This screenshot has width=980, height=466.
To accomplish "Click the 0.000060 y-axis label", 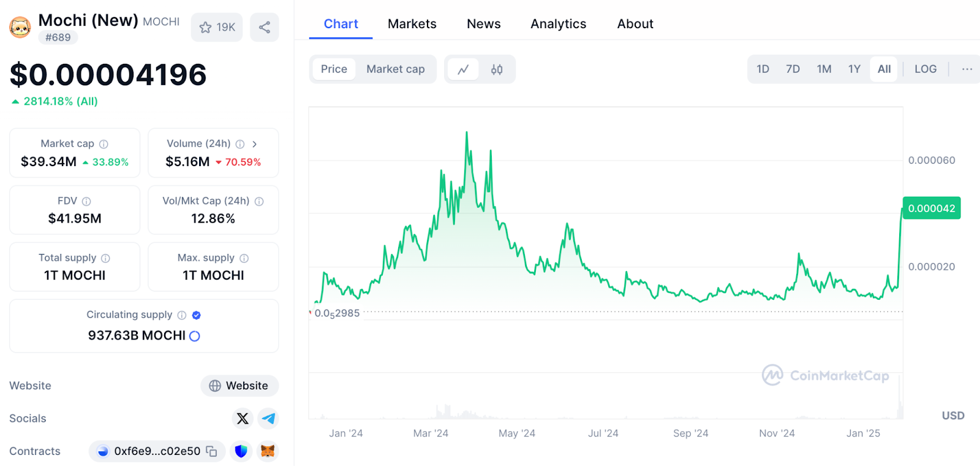I will pyautogui.click(x=932, y=161).
